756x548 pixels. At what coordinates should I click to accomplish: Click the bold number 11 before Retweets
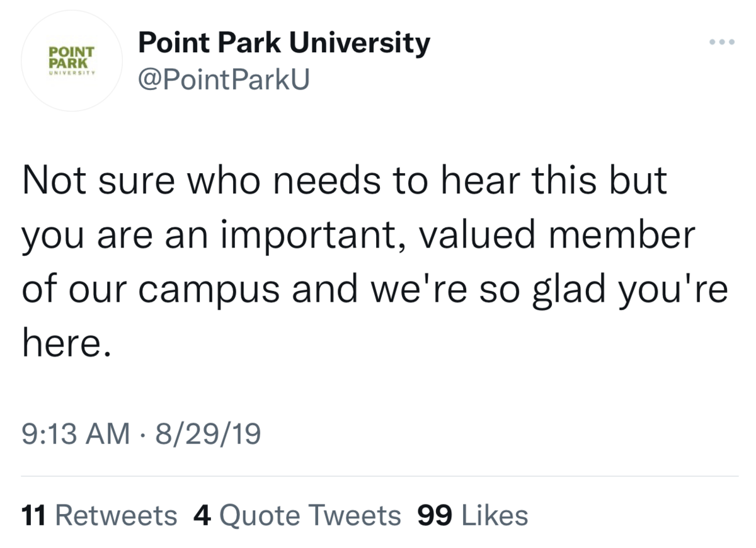pos(34,515)
